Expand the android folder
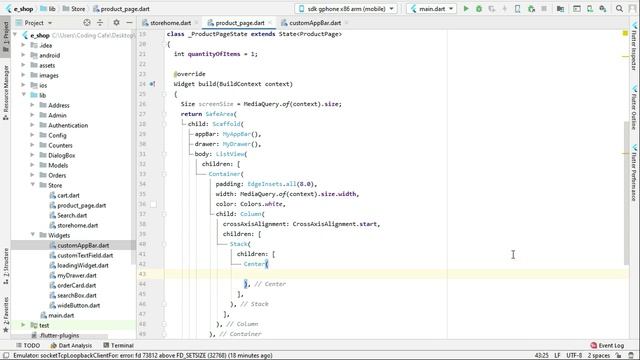This screenshot has height=360, width=640. coord(24,55)
